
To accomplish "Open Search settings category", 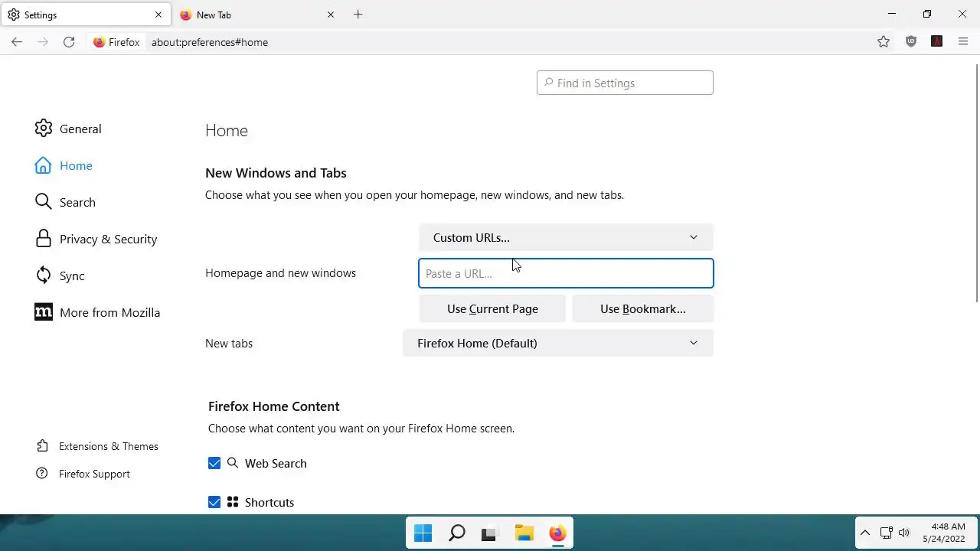I will pyautogui.click(x=65, y=202).
